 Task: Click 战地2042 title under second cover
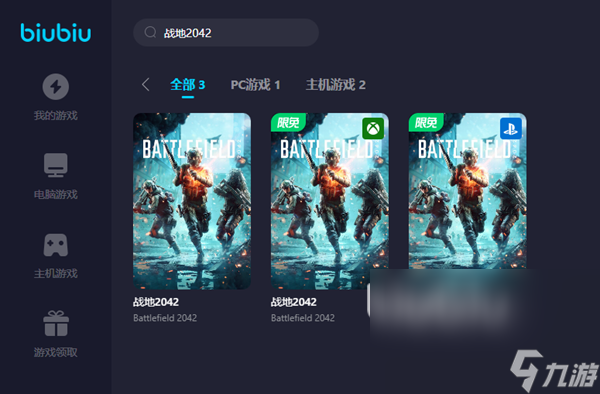point(293,302)
